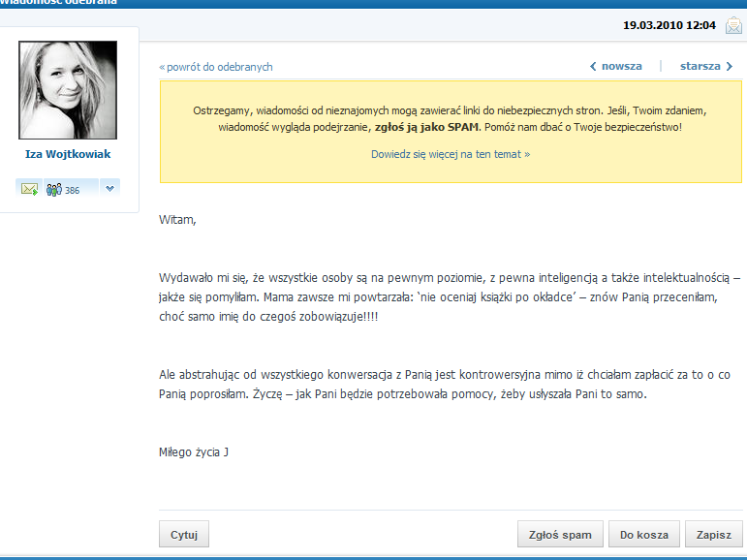Open the Iza Wojtkowiak profile name link

tap(68, 154)
